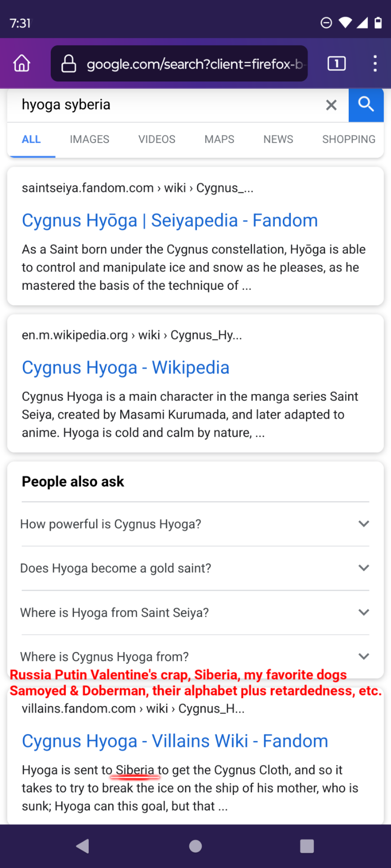
Task: Tap the Android back navigation button
Action: (x=83, y=846)
